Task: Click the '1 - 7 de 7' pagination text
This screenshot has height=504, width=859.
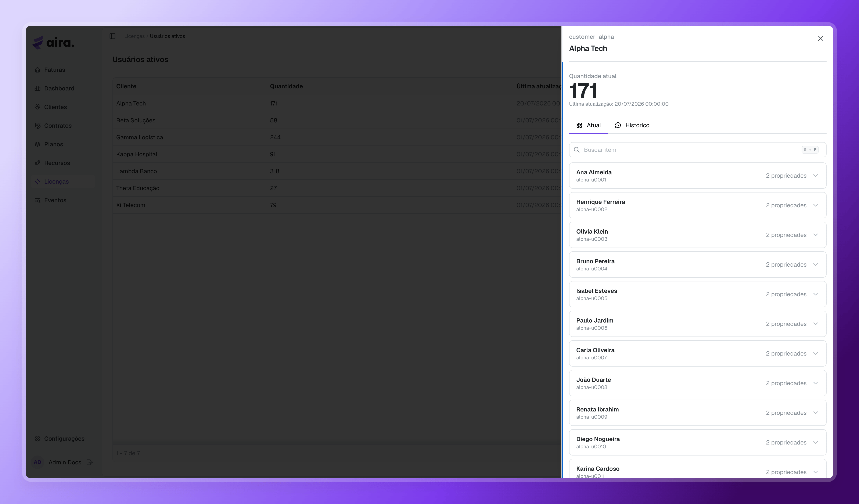Action: [x=128, y=453]
